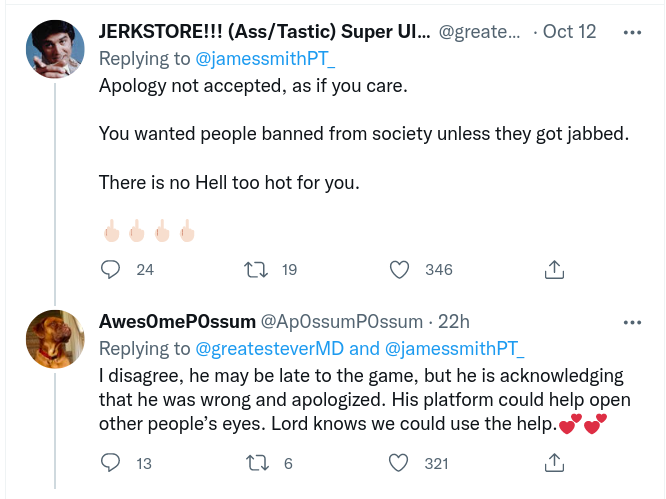Retweet AwesOmePOssum's tweet
Image resolution: width=666 pixels, height=499 pixels.
click(255, 463)
